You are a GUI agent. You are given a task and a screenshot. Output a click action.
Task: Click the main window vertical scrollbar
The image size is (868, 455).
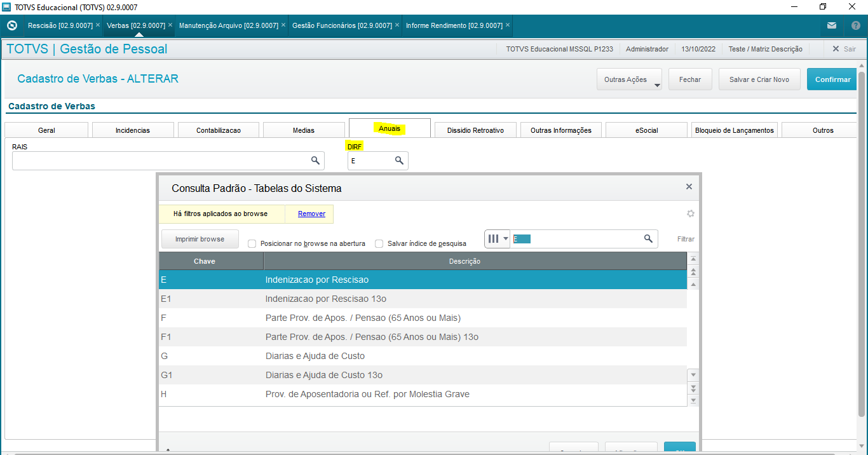tap(862, 243)
